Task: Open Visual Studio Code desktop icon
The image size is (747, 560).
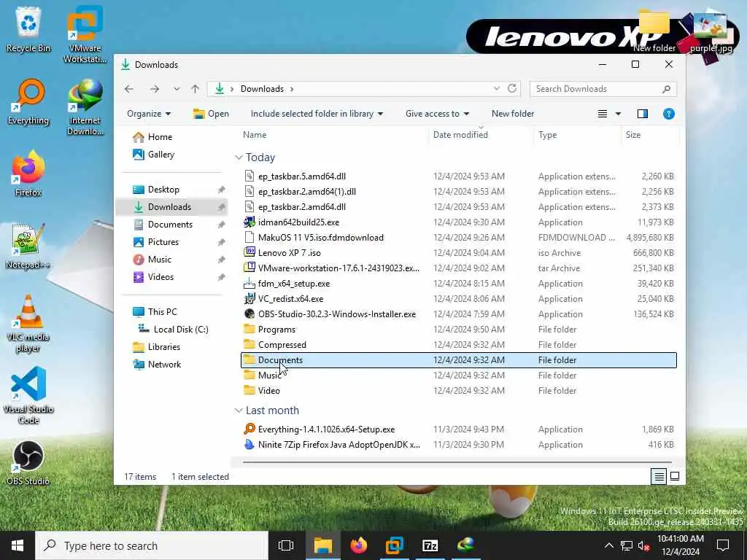Action: click(x=28, y=395)
